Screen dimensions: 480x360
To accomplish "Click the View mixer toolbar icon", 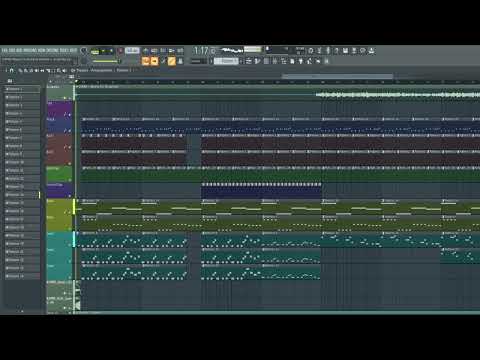I will [x=275, y=61].
